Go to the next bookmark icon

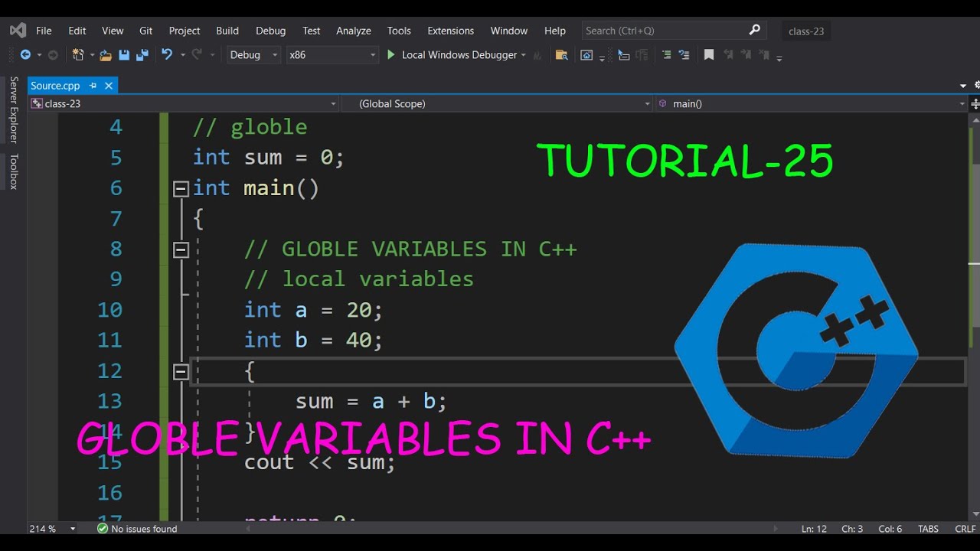pos(746,55)
